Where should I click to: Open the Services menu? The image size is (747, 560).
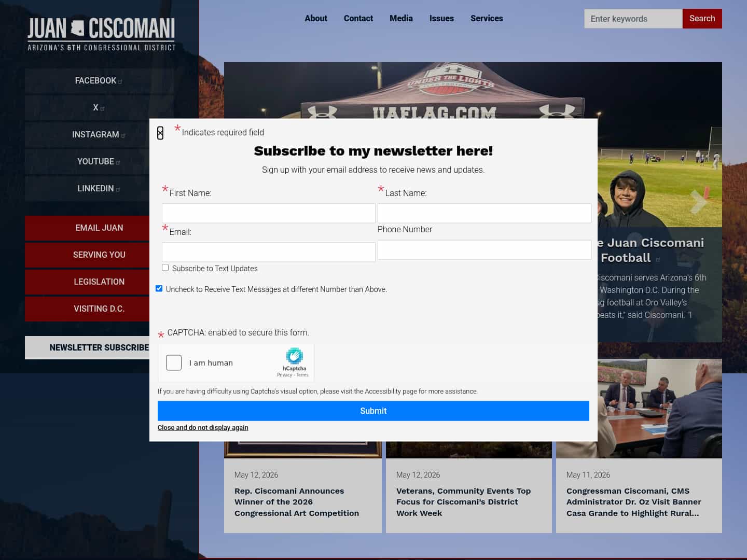point(487,18)
